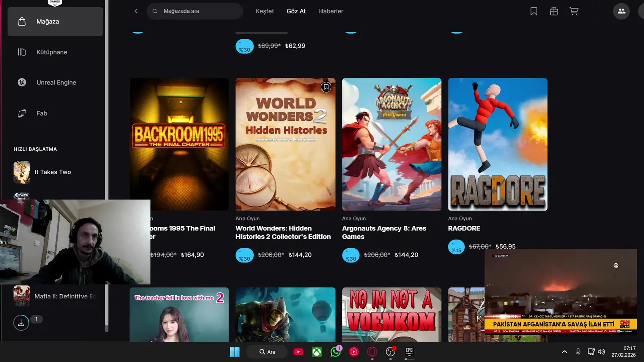Open the network tray icon
Screen dimensions: 644x362
(x=591, y=352)
